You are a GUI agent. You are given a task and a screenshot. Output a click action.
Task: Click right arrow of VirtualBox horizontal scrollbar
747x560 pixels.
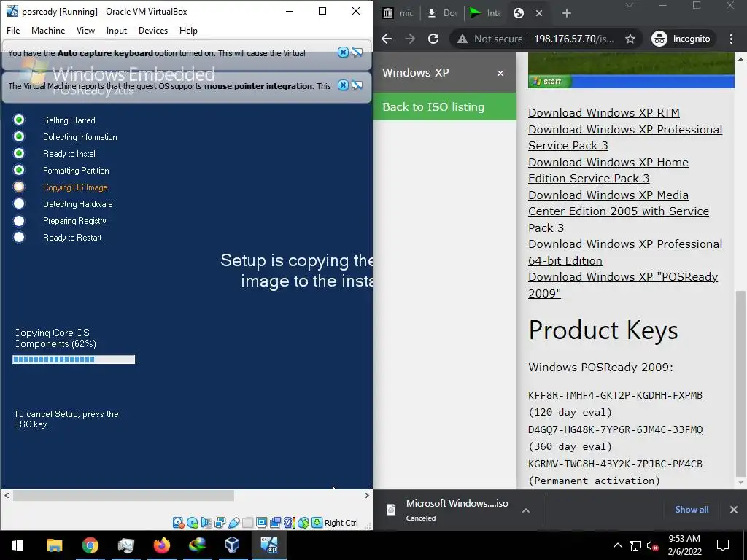point(366,496)
